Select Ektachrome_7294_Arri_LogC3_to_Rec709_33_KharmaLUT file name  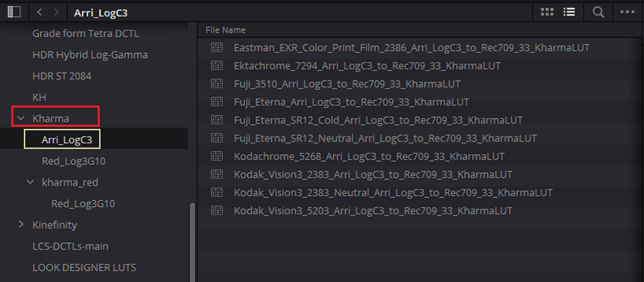click(x=367, y=66)
